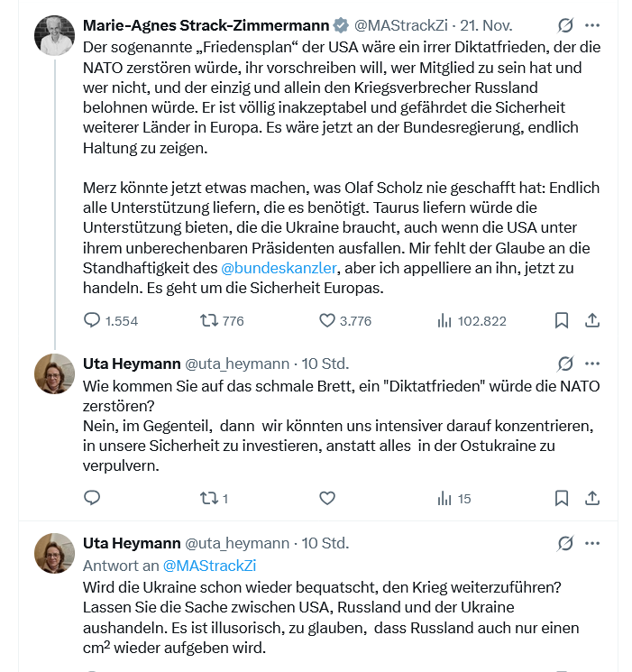This screenshot has width=632, height=672.
Task: Reply to Uta Heymann's first reply
Action: (x=92, y=498)
